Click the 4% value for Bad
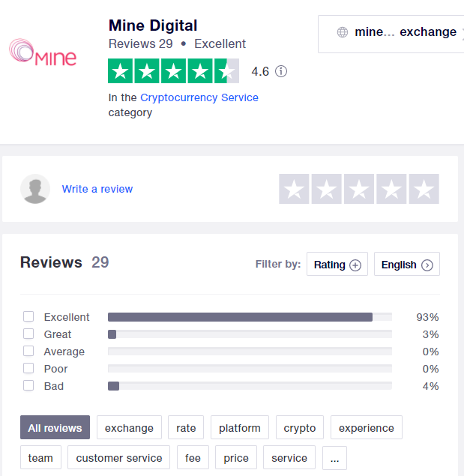The image size is (464, 476). coord(430,386)
